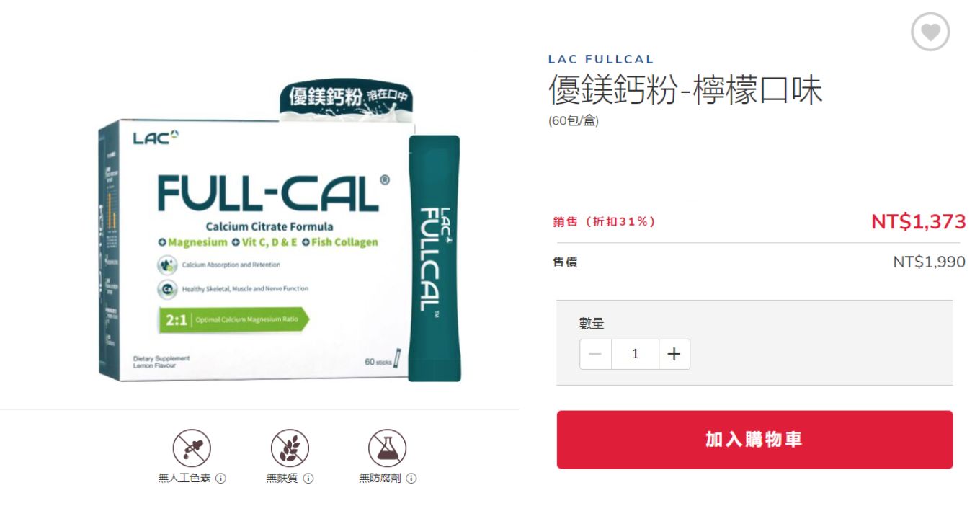Add product to wishlist with heart icon

930,32
